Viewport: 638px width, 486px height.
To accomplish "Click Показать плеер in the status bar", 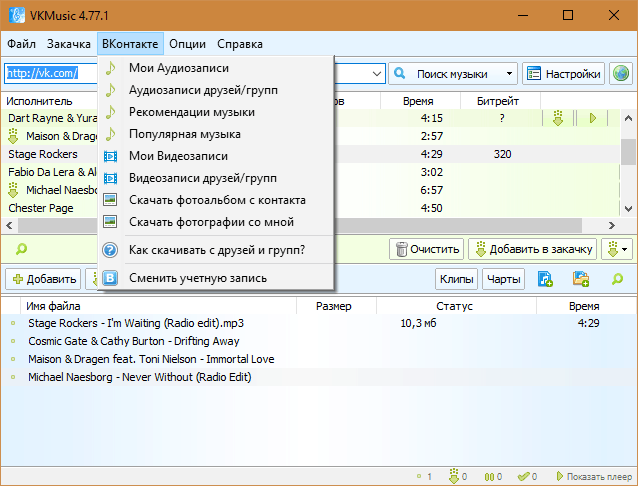I will click(x=594, y=476).
